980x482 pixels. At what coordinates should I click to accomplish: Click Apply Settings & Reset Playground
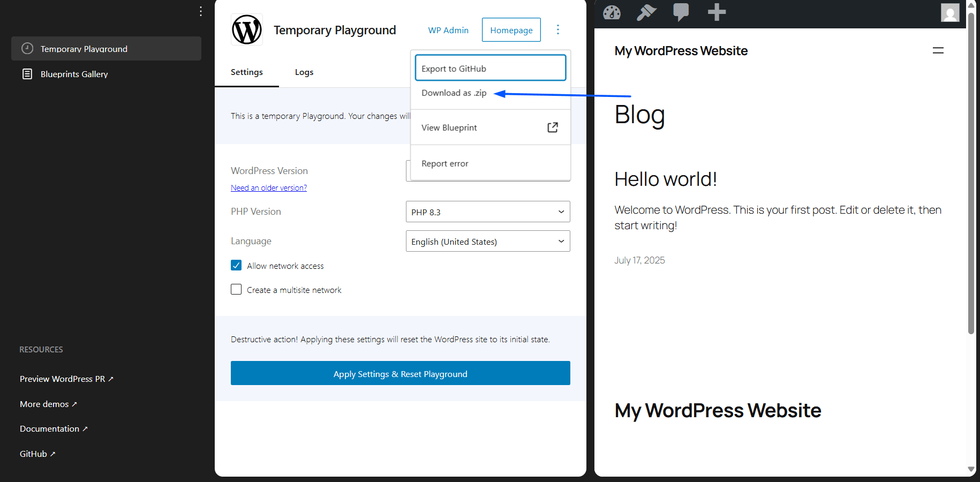pos(401,373)
